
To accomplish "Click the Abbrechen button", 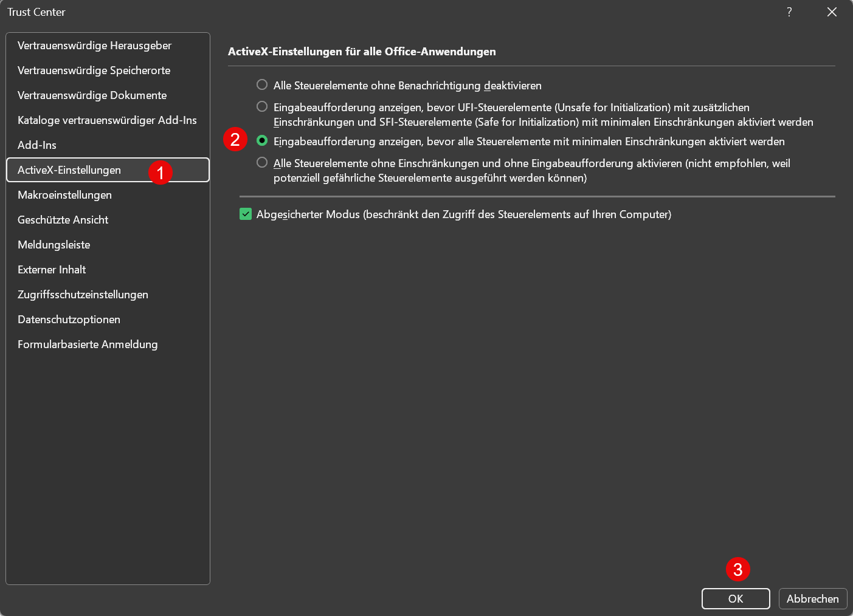I will pyautogui.click(x=813, y=598).
